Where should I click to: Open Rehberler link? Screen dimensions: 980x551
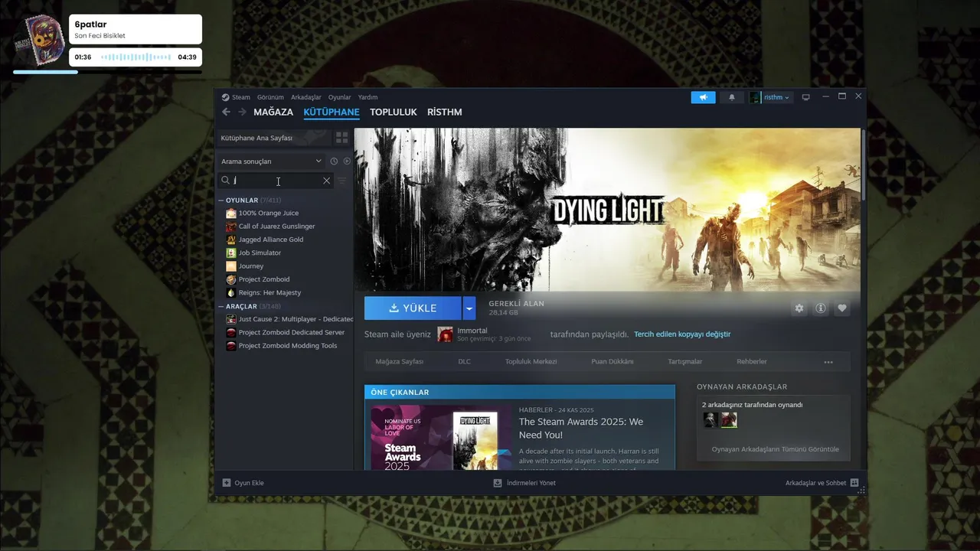[x=752, y=362]
